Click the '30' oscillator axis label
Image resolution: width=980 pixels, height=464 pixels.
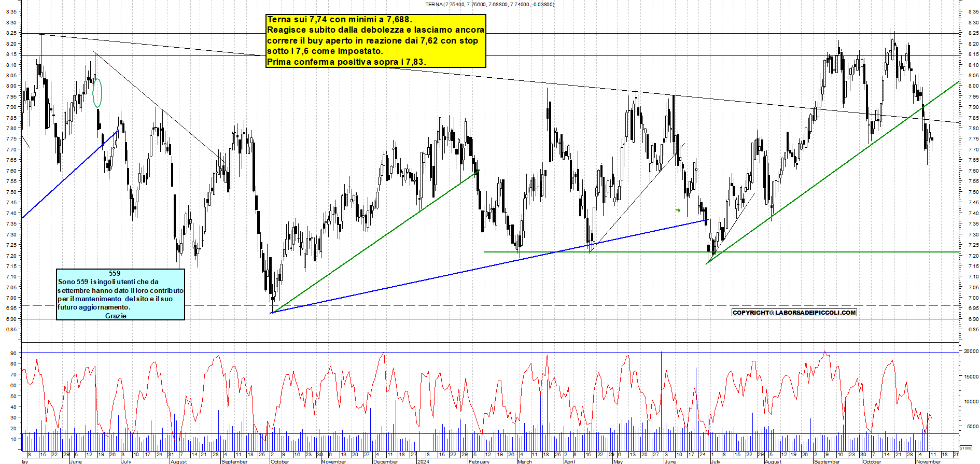click(12, 417)
